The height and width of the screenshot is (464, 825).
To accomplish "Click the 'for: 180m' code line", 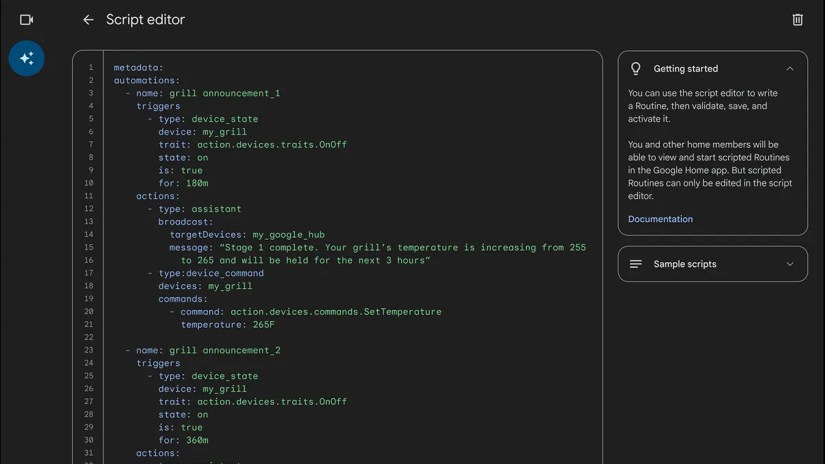I will (x=183, y=183).
